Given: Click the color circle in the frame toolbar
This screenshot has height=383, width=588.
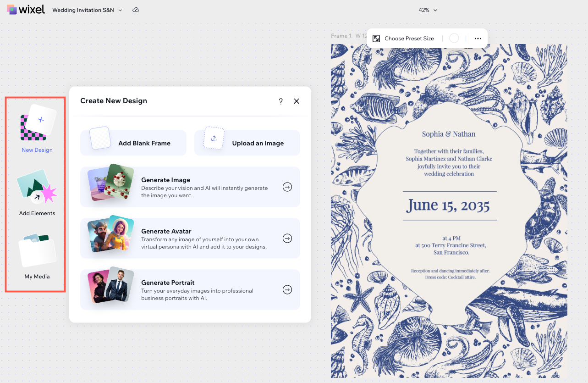Looking at the screenshot, I should (x=454, y=38).
